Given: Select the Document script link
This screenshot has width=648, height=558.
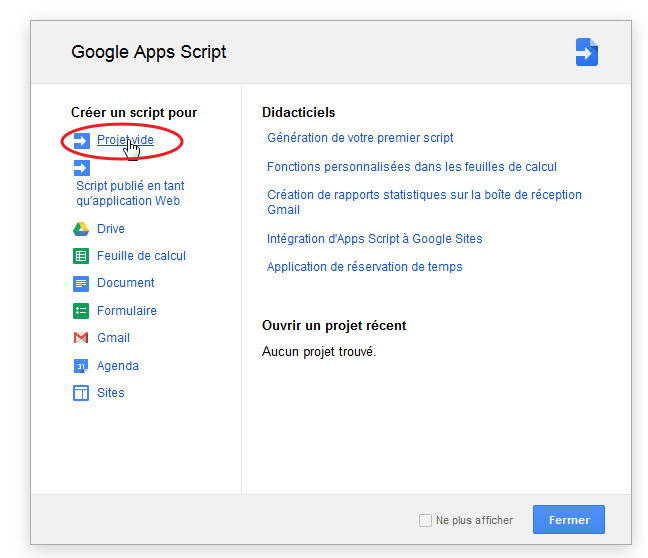Looking at the screenshot, I should tap(126, 283).
